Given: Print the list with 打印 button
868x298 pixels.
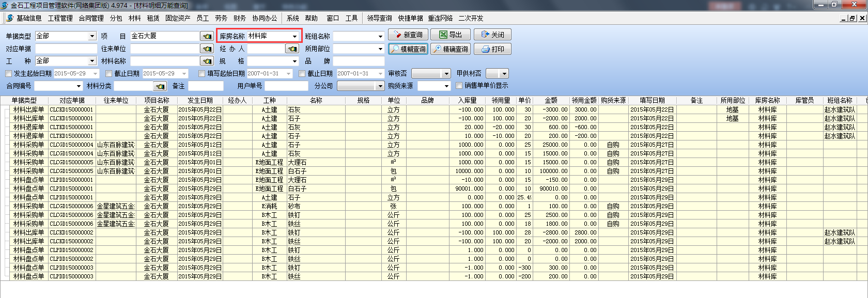Looking at the screenshot, I should click(x=492, y=49).
